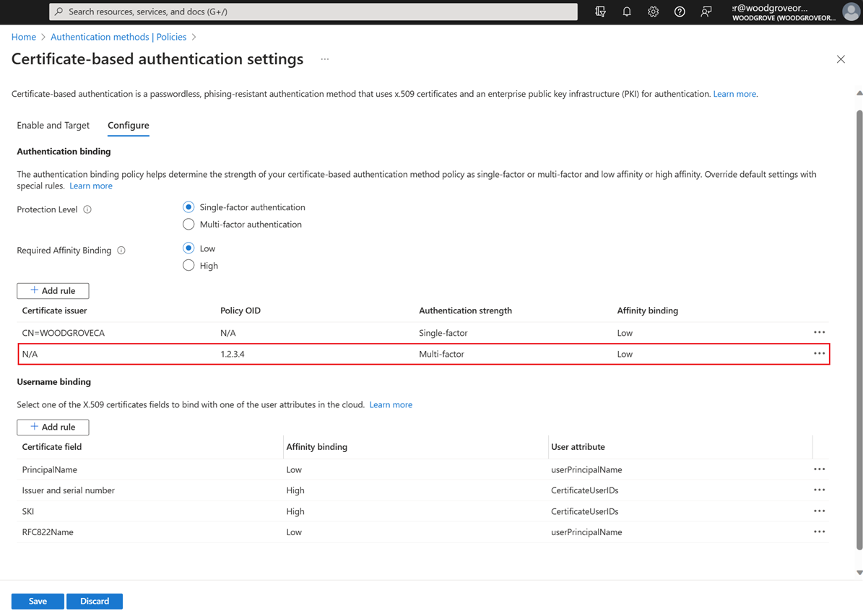Click the account avatar in the top right
The width and height of the screenshot is (863, 616).
pyautogui.click(x=851, y=12)
